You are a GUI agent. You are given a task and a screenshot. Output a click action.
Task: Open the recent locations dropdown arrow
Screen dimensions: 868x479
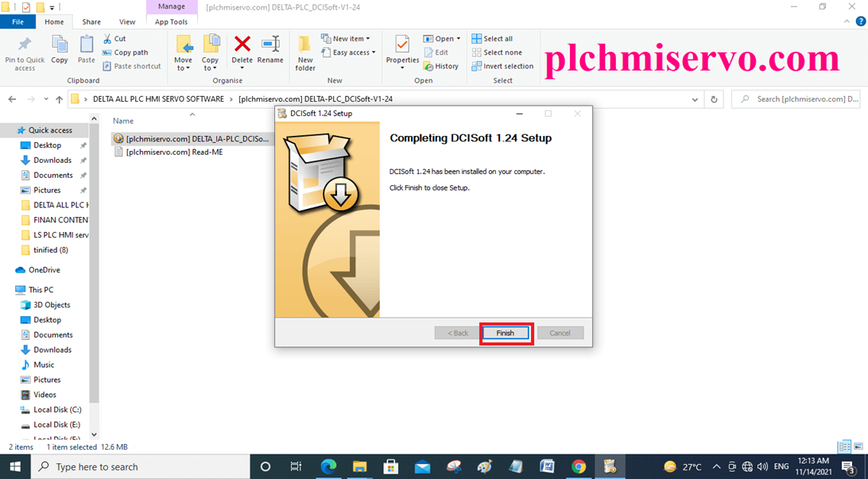coord(45,99)
